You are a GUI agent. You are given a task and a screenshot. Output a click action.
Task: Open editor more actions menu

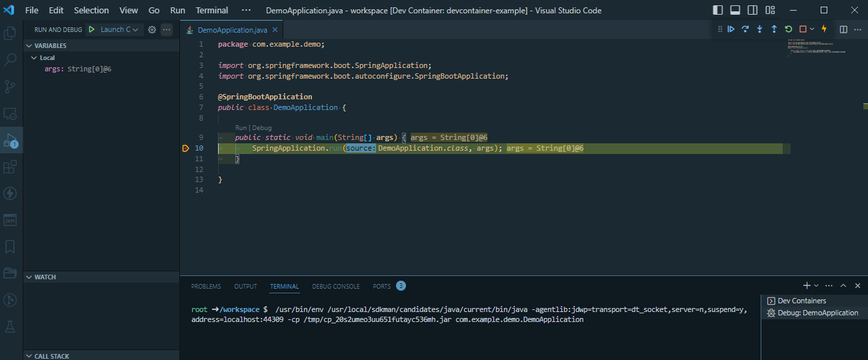click(857, 29)
